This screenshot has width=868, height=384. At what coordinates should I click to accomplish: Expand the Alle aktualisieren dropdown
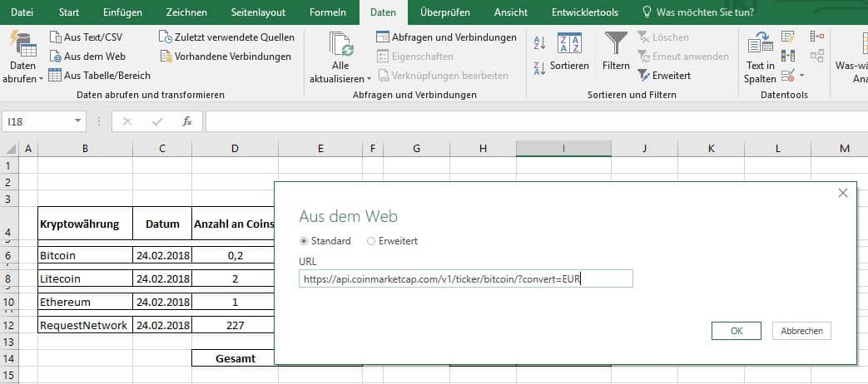340,79
